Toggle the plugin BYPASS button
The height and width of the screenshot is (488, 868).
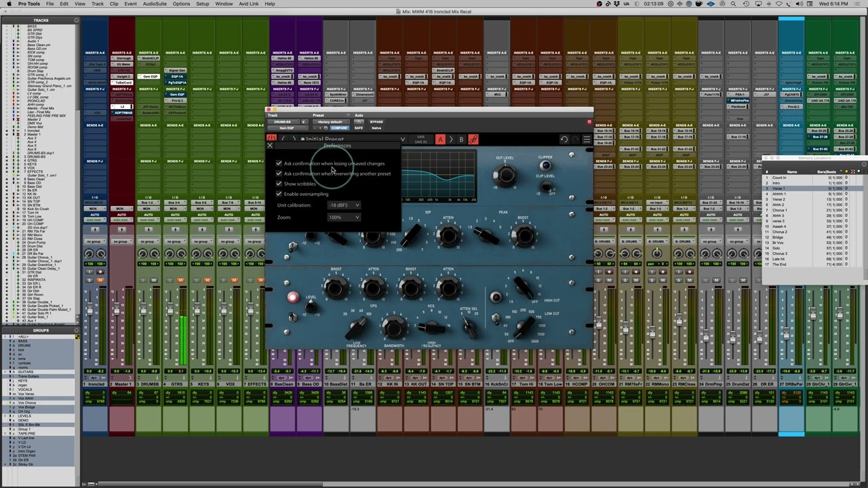coord(376,122)
